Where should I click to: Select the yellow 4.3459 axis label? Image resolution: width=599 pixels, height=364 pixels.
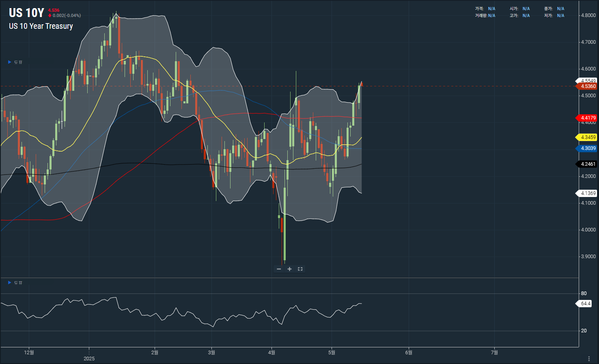pos(588,137)
